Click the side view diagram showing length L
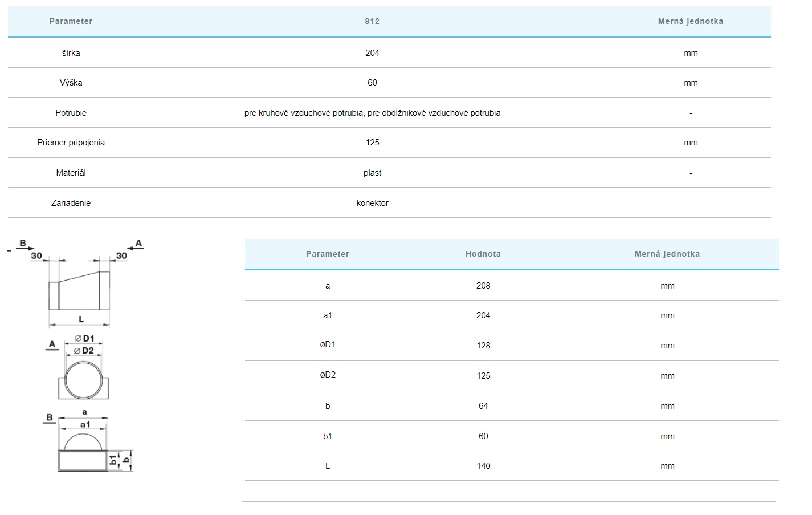Viewport: 812px width, 515px height. click(79, 291)
